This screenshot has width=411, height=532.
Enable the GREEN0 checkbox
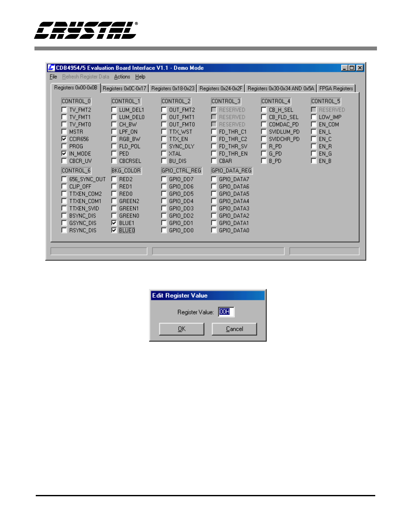pos(114,216)
